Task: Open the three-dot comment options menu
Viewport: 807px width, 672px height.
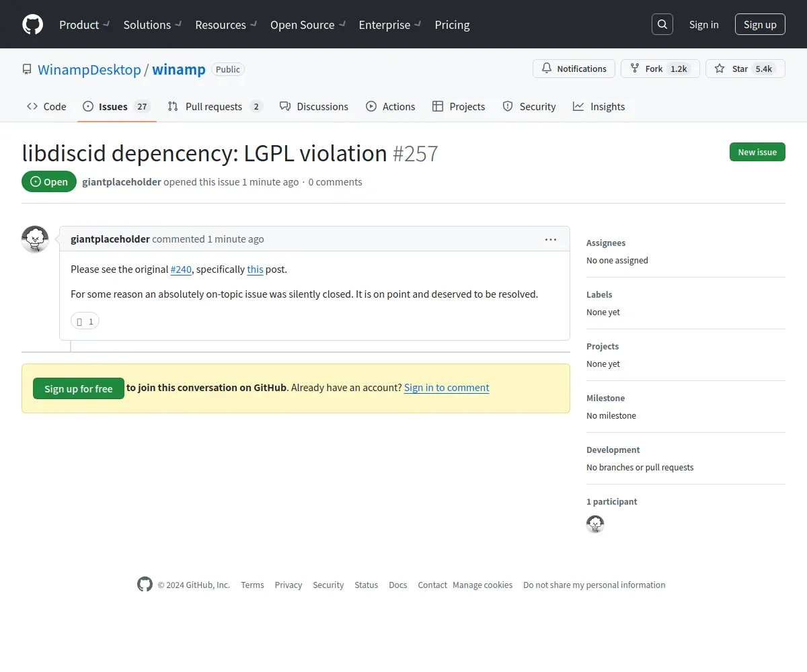Action: [551, 239]
